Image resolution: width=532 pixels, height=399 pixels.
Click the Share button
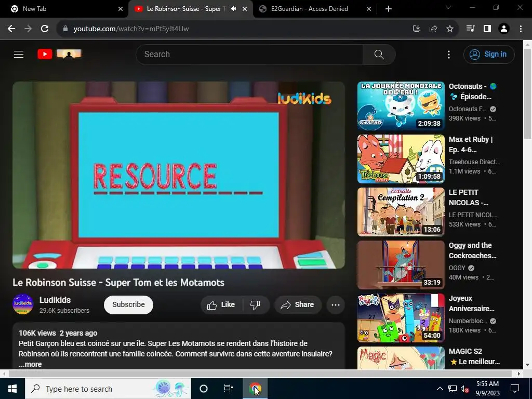[x=298, y=304]
